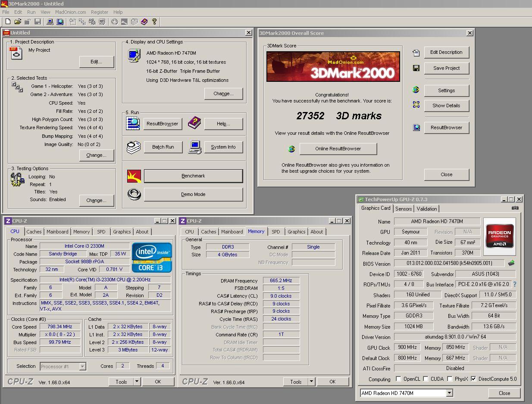Enable the PhysX checkbox in GPU-Z
This screenshot has height=404, width=532.
tap(450, 379)
